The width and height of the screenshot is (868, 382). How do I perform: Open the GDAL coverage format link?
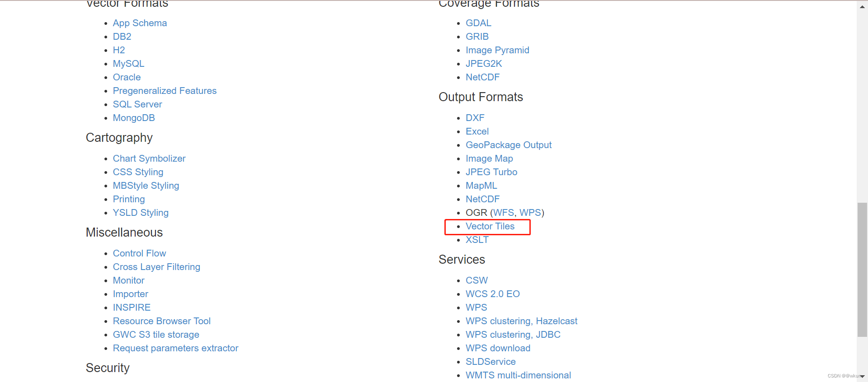coord(478,23)
